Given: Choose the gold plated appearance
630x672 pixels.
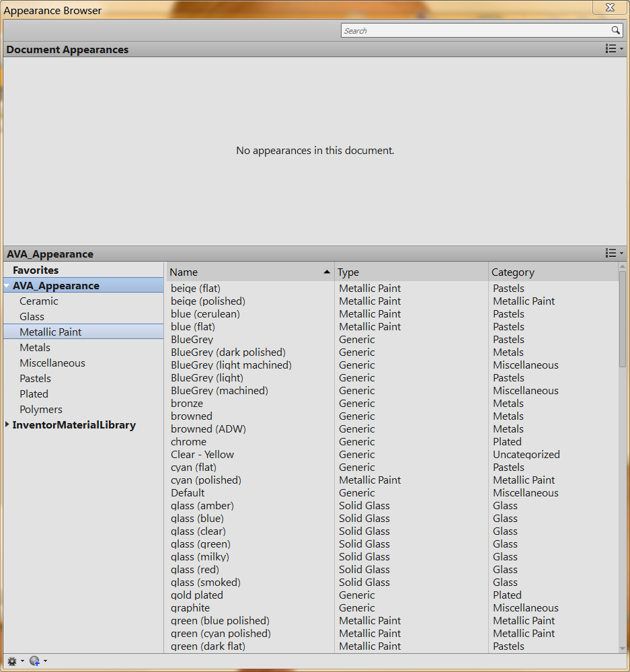Looking at the screenshot, I should click(196, 595).
